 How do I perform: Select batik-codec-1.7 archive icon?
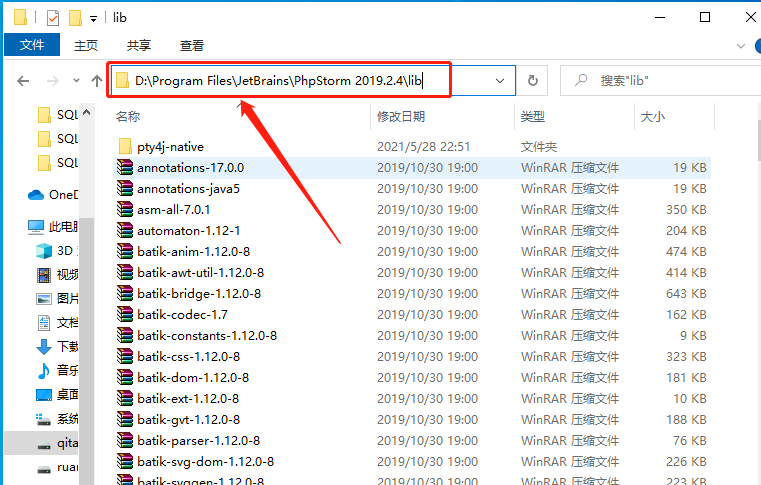[125, 314]
